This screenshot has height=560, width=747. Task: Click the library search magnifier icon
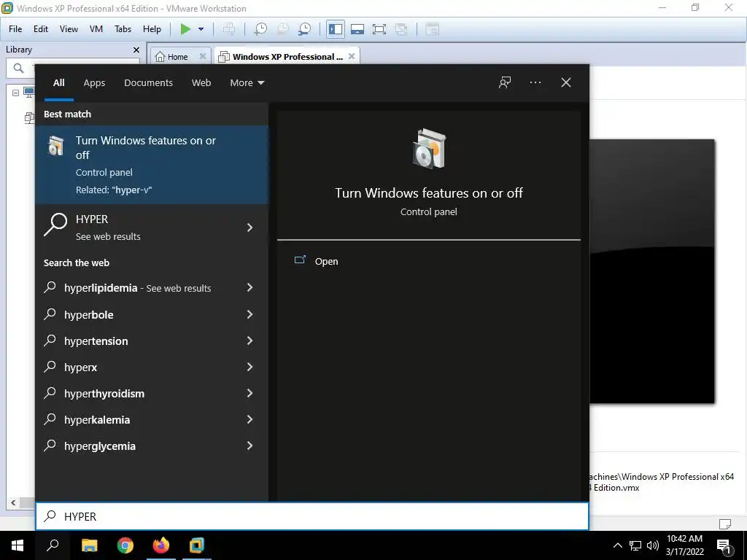click(x=18, y=68)
